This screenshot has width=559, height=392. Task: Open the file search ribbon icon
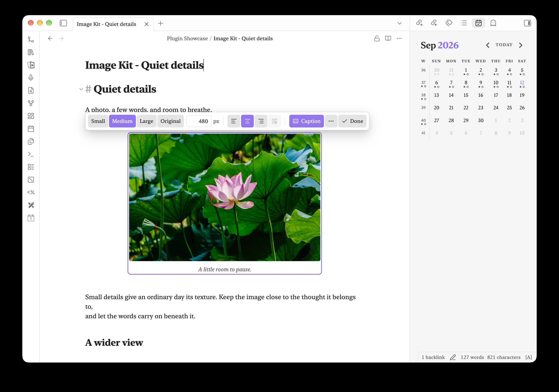point(31,91)
